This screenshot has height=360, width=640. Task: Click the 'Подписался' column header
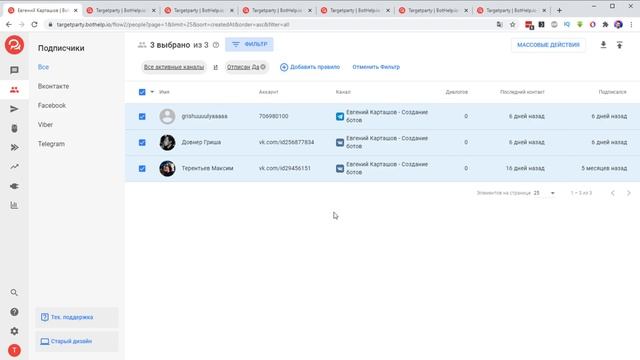coord(612,92)
